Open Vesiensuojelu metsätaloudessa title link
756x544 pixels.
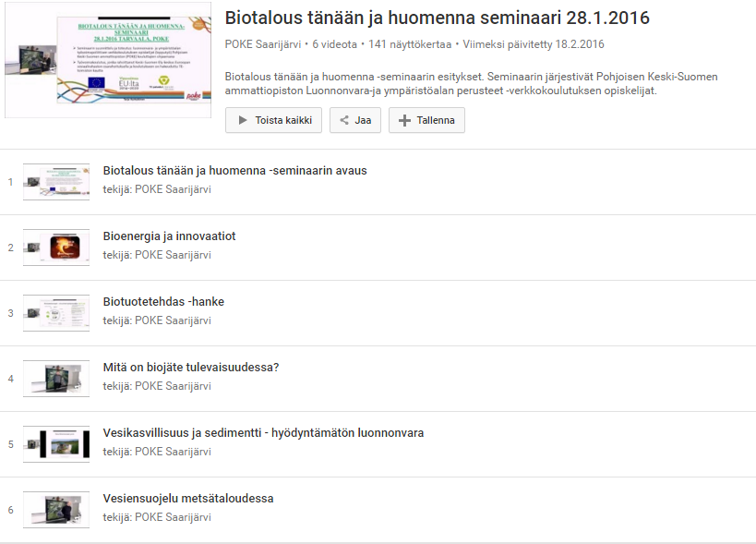pyautogui.click(x=188, y=499)
